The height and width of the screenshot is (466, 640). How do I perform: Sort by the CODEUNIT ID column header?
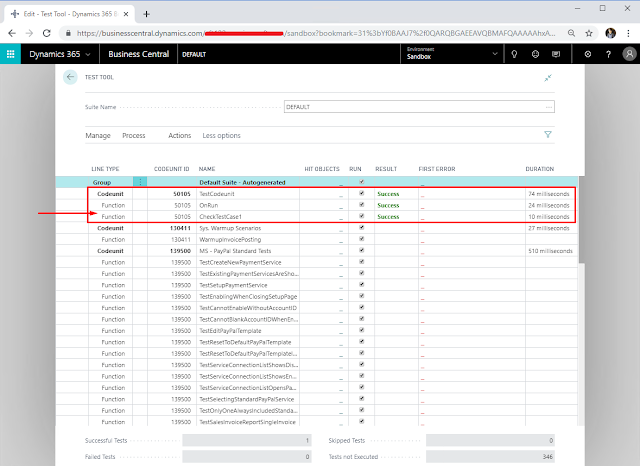171,169
